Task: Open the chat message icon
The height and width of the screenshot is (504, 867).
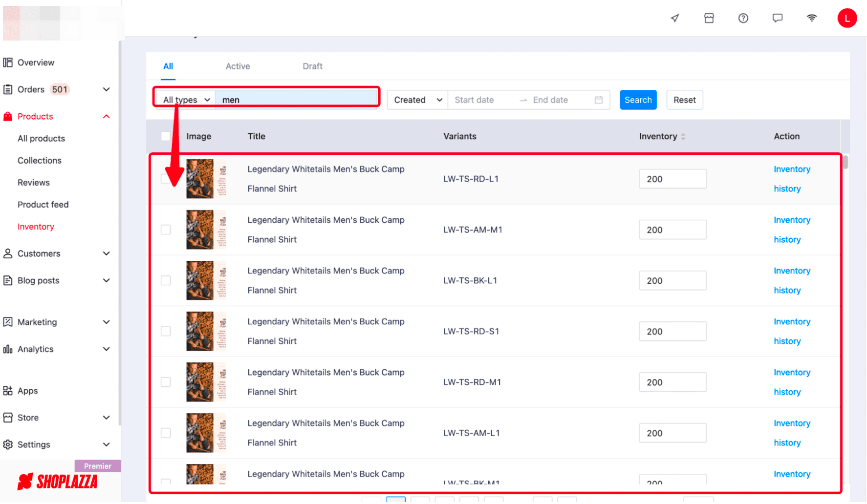Action: [x=777, y=18]
